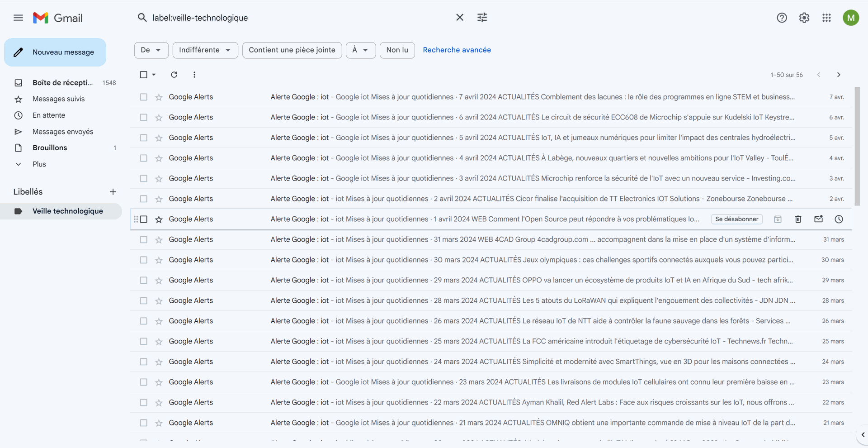Star the 7 avril Google Alerts email
The width and height of the screenshot is (868, 448).
(x=159, y=97)
